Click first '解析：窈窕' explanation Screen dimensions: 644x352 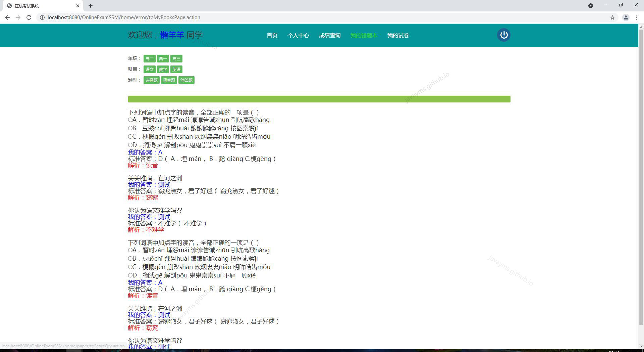pyautogui.click(x=143, y=197)
